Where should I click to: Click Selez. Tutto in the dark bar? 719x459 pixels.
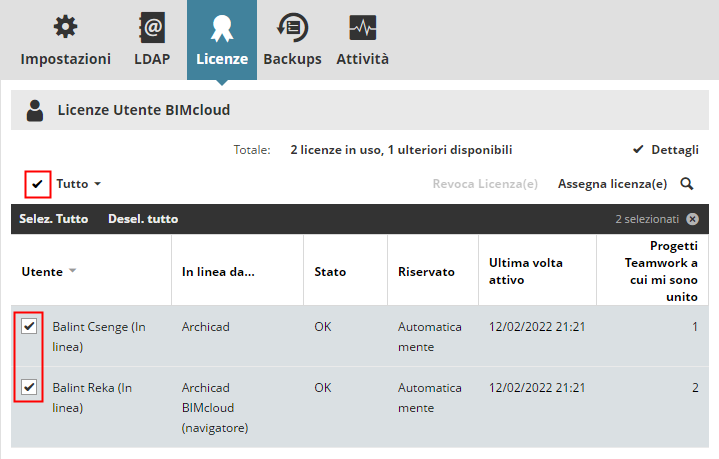pos(54,218)
